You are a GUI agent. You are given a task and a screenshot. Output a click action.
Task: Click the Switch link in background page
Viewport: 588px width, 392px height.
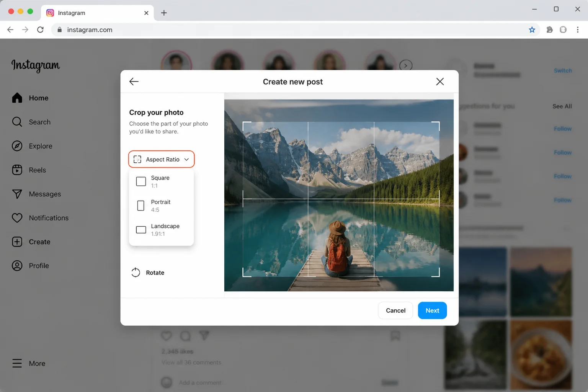[563, 70]
